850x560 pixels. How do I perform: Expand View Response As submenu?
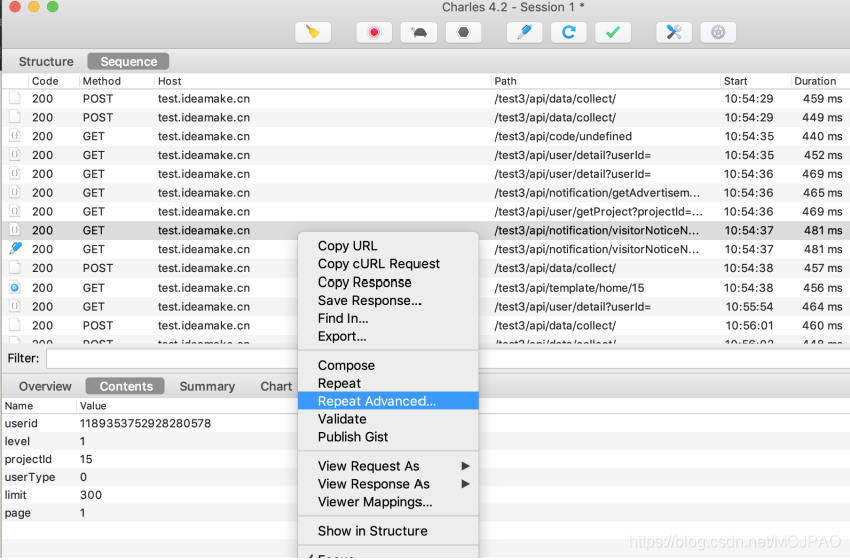click(388, 484)
